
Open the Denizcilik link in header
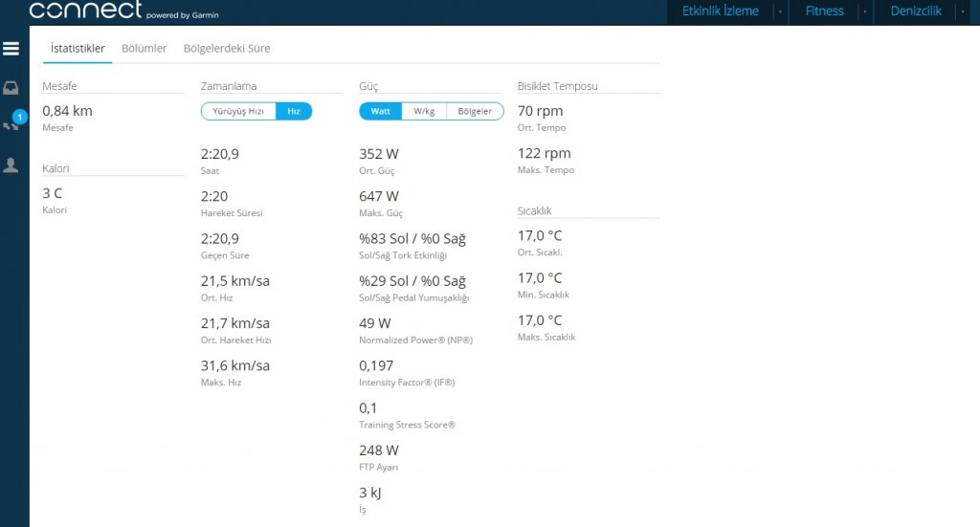[916, 11]
